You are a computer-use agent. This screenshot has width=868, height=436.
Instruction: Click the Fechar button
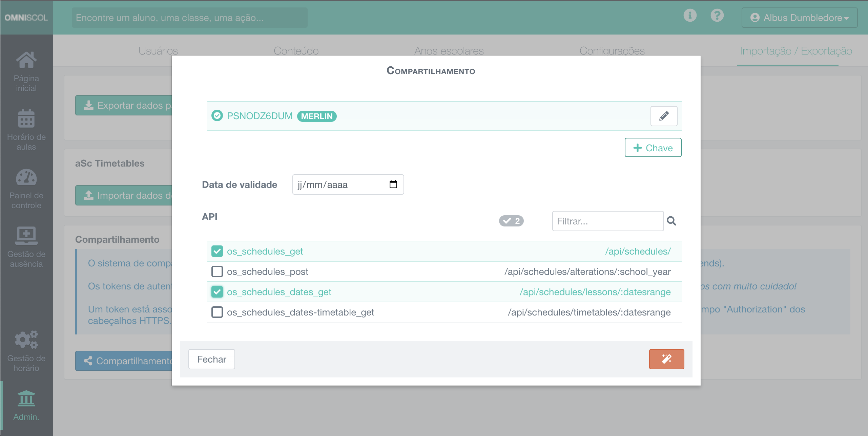coord(211,359)
